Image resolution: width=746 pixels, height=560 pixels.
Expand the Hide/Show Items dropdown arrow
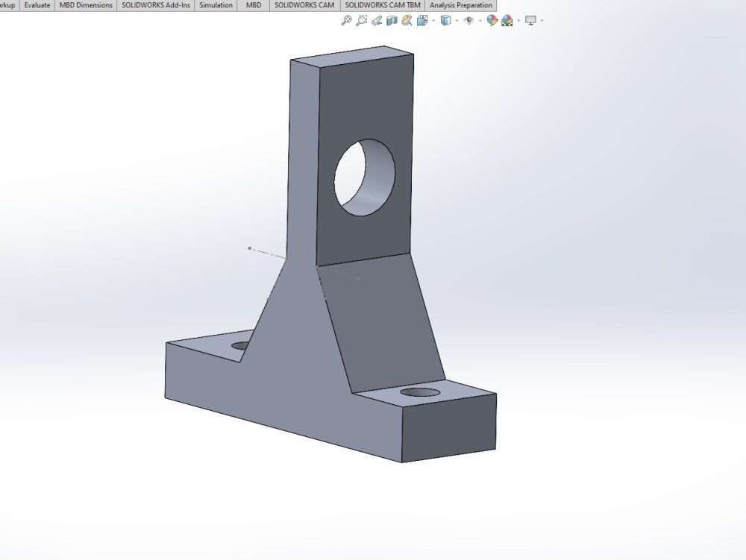click(x=479, y=21)
